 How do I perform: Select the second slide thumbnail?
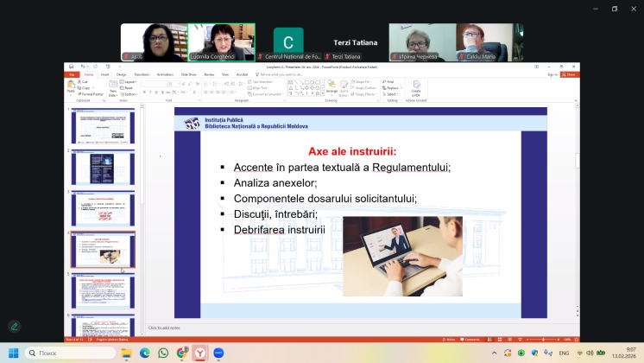103,164
